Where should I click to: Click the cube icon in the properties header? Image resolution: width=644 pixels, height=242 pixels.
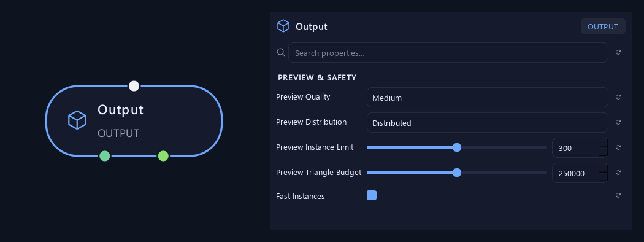[x=283, y=26]
